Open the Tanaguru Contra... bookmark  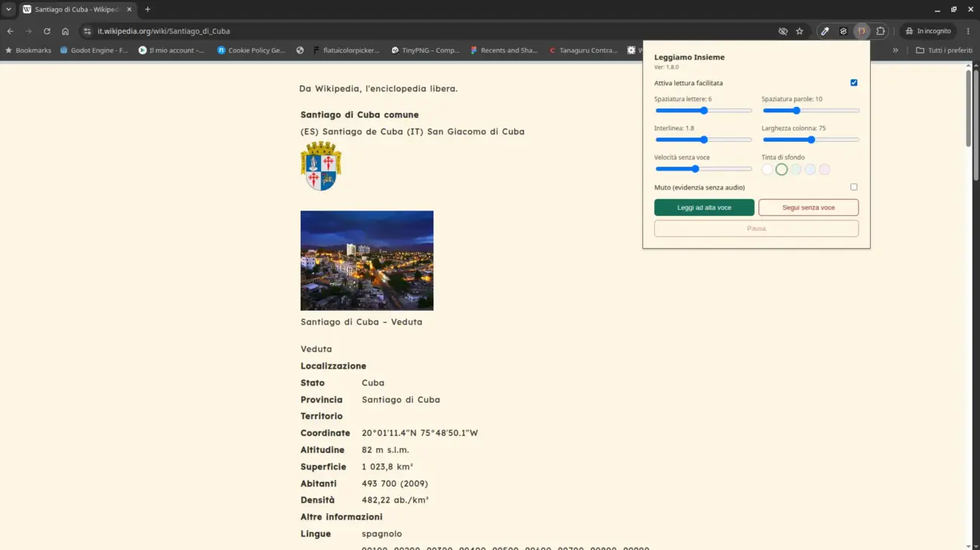point(583,51)
